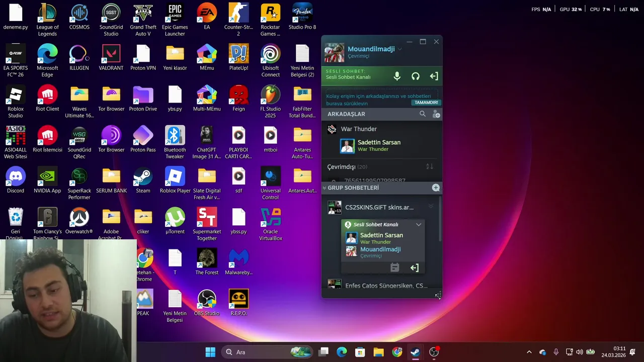Open volume control in system tray
644x362 pixels.
coord(580,352)
